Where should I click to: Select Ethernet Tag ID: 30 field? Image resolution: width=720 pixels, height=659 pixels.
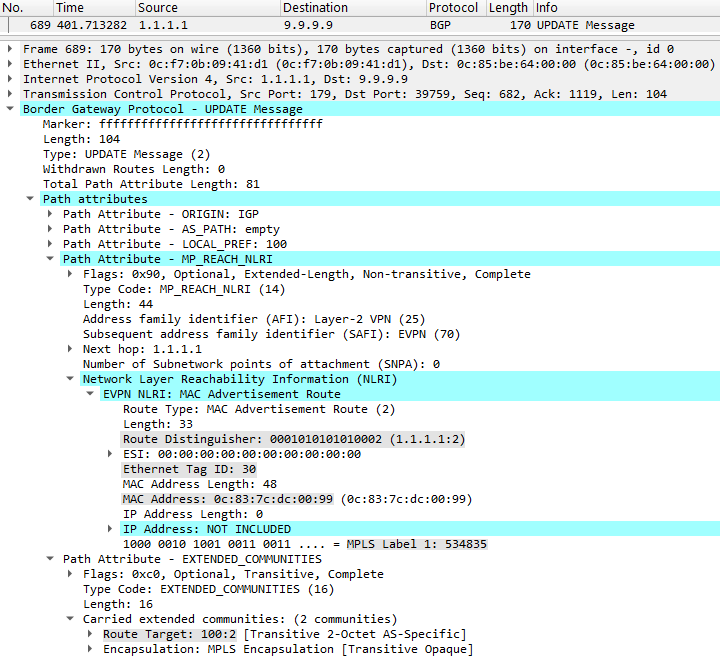(x=189, y=469)
